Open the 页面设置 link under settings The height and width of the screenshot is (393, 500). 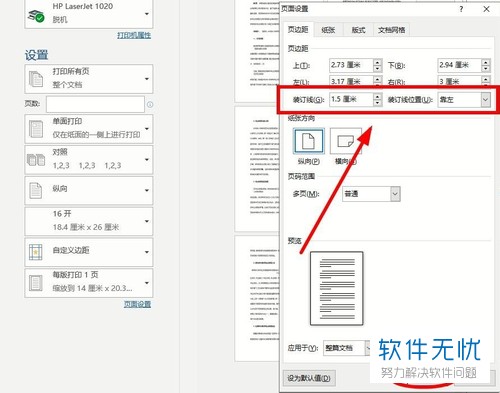tap(137, 304)
